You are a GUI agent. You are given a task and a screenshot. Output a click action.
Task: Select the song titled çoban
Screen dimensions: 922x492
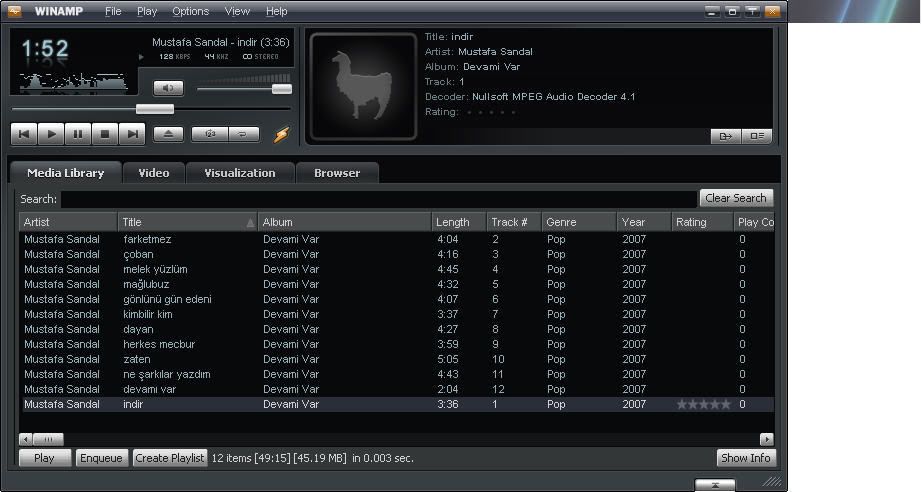pyautogui.click(x=397, y=255)
